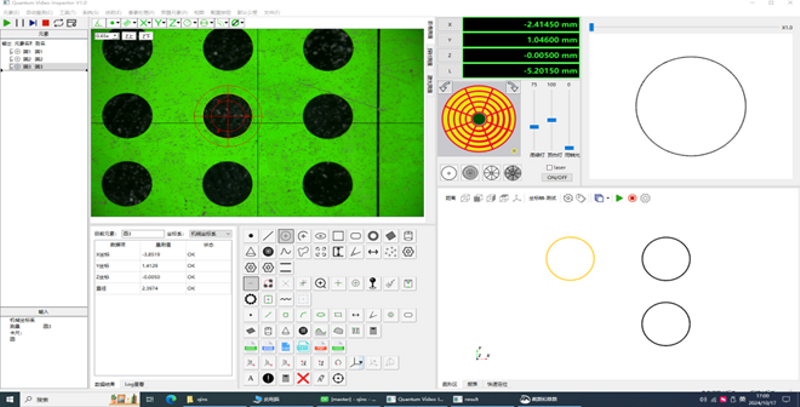
Task: Enable the laser checkbox
Action: coord(549,167)
